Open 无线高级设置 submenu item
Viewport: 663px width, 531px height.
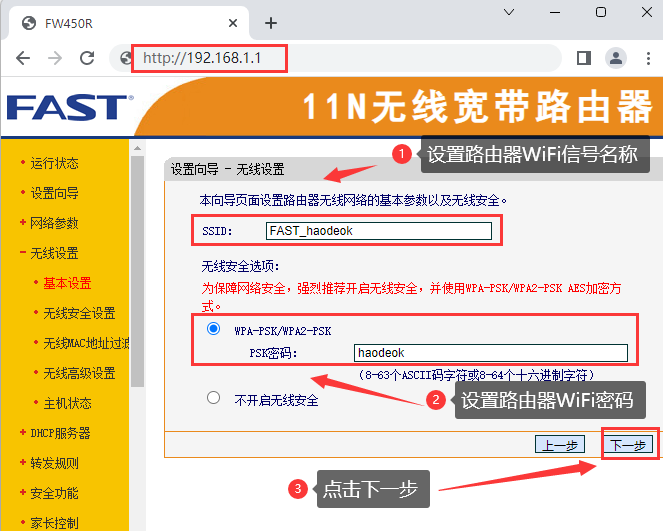pyautogui.click(x=79, y=373)
